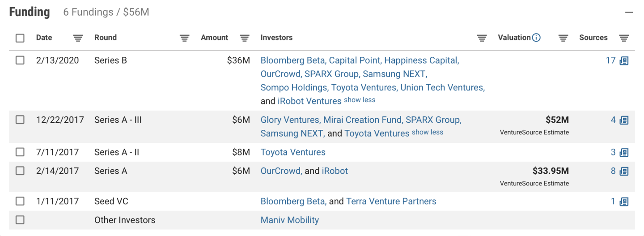Check the Series B row checkbox
Image resolution: width=644 pixels, height=236 pixels.
(x=20, y=60)
